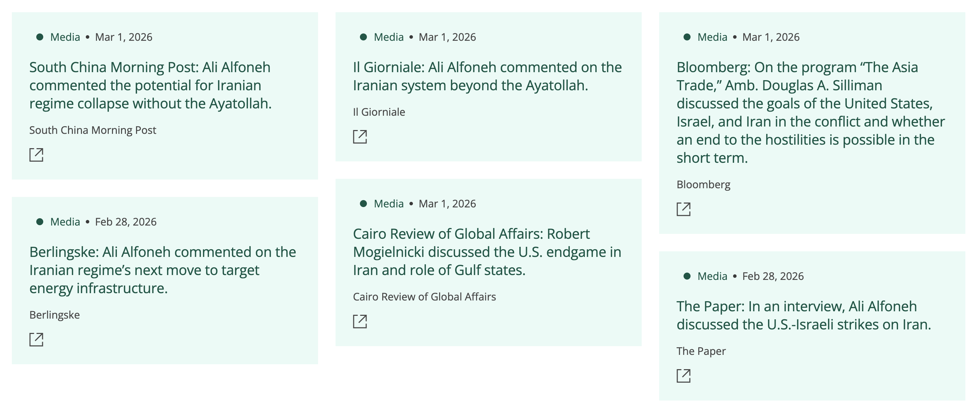Click the Media tag on Bloomberg card
The width and height of the screenshot is (980, 419).
click(712, 37)
